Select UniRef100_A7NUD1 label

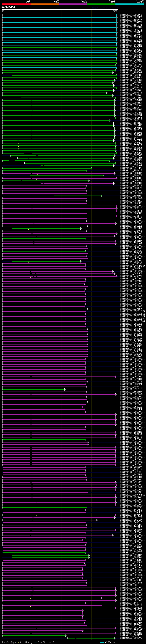pos(131,58)
